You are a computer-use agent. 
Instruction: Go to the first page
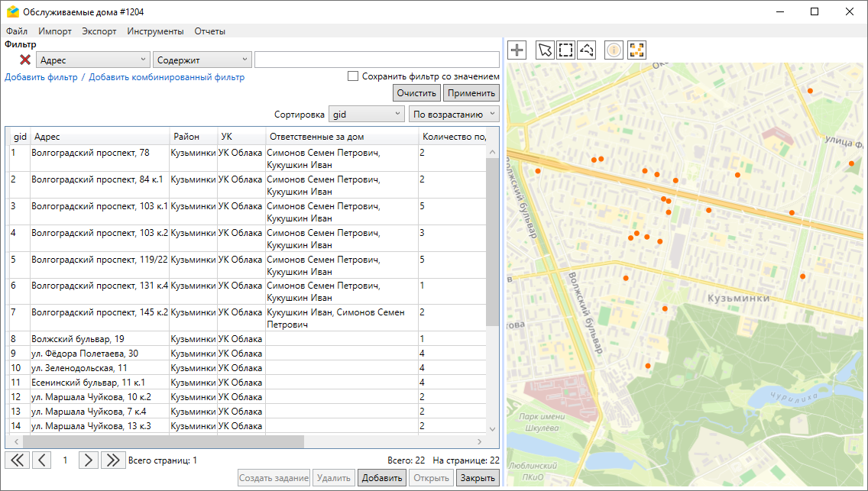click(17, 460)
